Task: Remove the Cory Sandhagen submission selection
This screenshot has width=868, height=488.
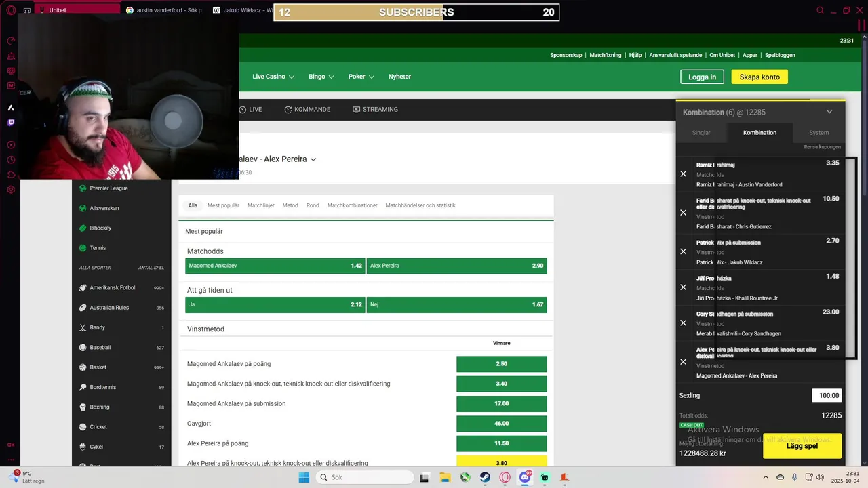Action: tap(684, 323)
